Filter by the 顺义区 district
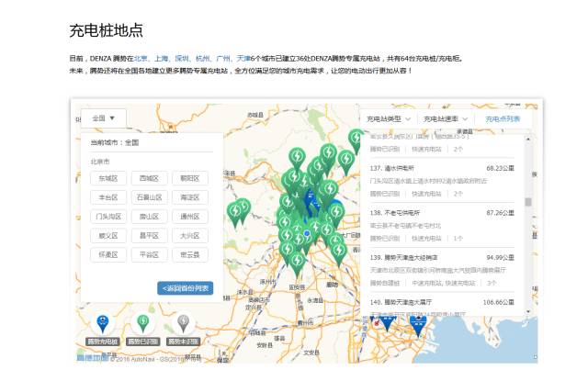 (x=108, y=236)
